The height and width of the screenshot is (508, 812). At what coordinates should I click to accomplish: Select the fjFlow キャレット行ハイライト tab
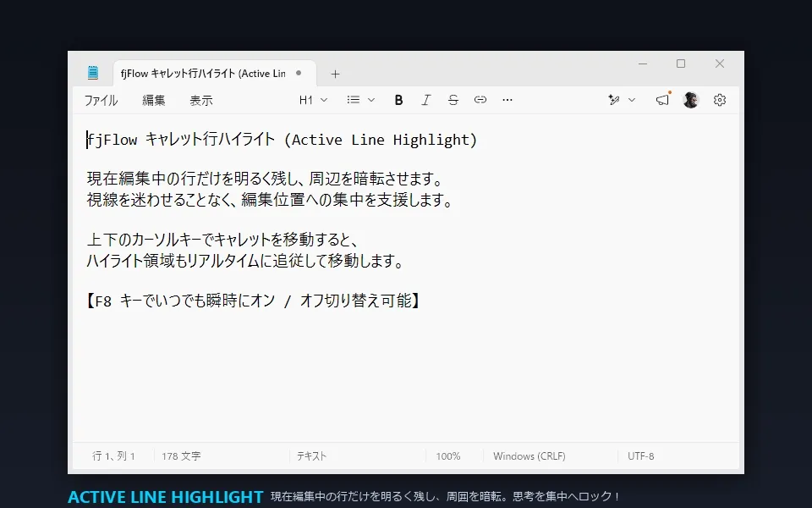click(214, 74)
